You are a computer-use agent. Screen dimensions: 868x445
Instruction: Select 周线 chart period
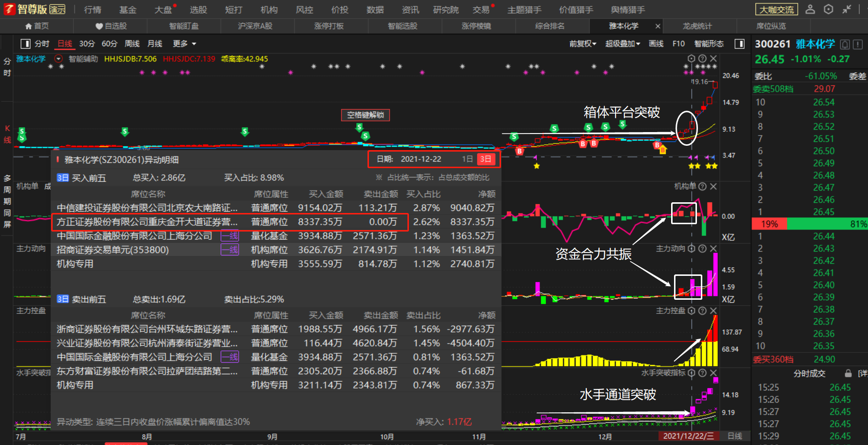pyautogui.click(x=132, y=44)
